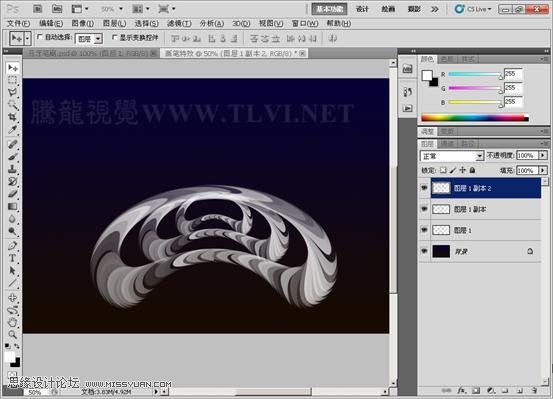
Task: Select the Path Selection tool
Action: [13, 271]
